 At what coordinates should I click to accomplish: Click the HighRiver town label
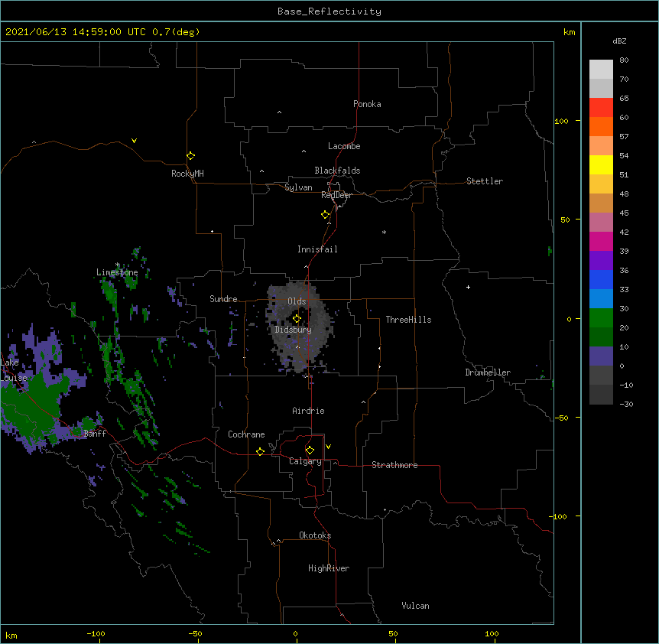(329, 568)
